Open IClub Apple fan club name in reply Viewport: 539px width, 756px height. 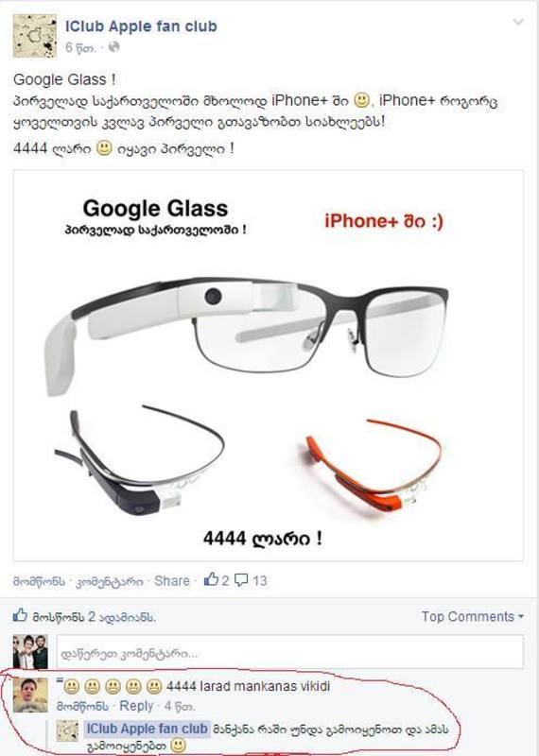[x=147, y=729]
